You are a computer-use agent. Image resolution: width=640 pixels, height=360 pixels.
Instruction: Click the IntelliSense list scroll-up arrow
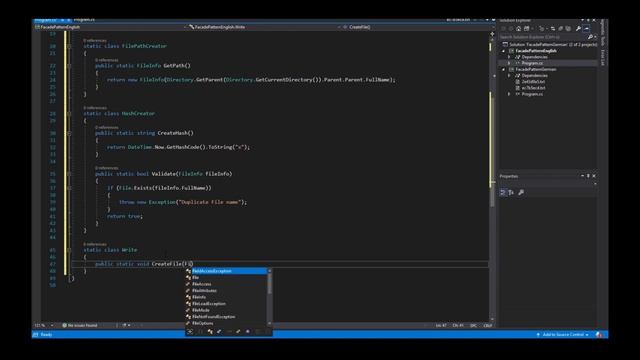(x=269, y=271)
